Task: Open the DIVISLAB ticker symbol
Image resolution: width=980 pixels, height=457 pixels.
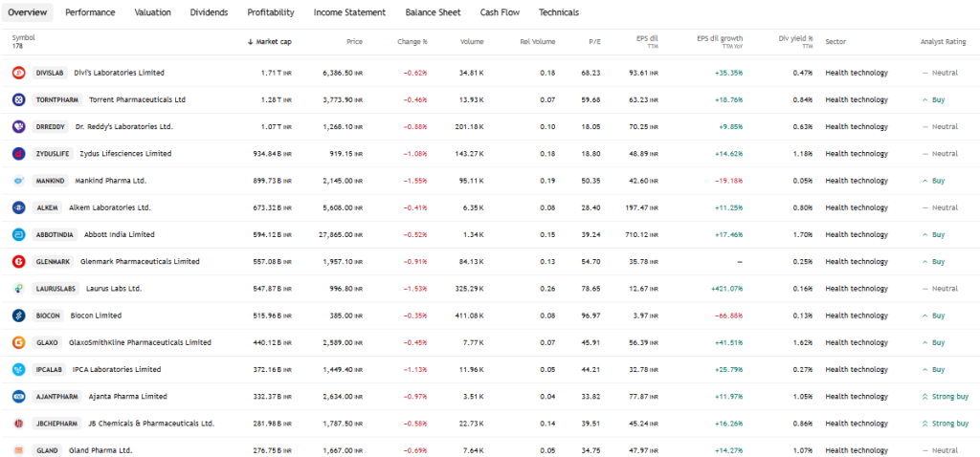Action: [50, 73]
